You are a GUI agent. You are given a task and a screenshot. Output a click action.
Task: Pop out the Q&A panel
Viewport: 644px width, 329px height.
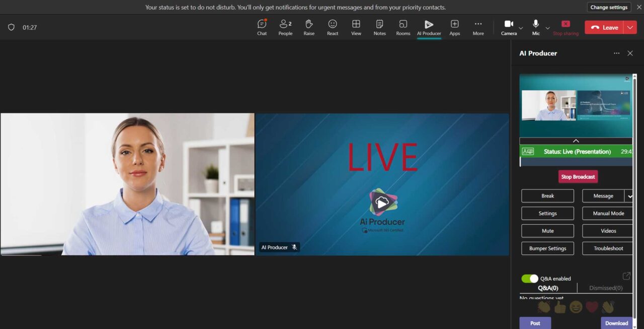point(626,276)
